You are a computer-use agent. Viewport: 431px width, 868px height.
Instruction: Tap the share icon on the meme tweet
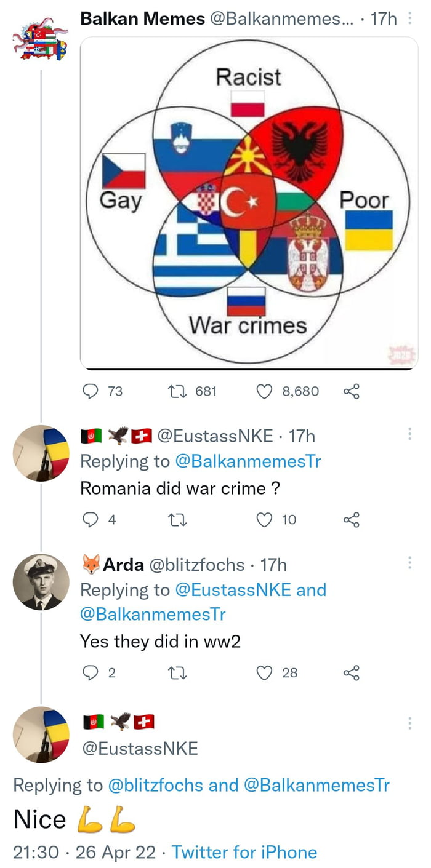point(352,391)
